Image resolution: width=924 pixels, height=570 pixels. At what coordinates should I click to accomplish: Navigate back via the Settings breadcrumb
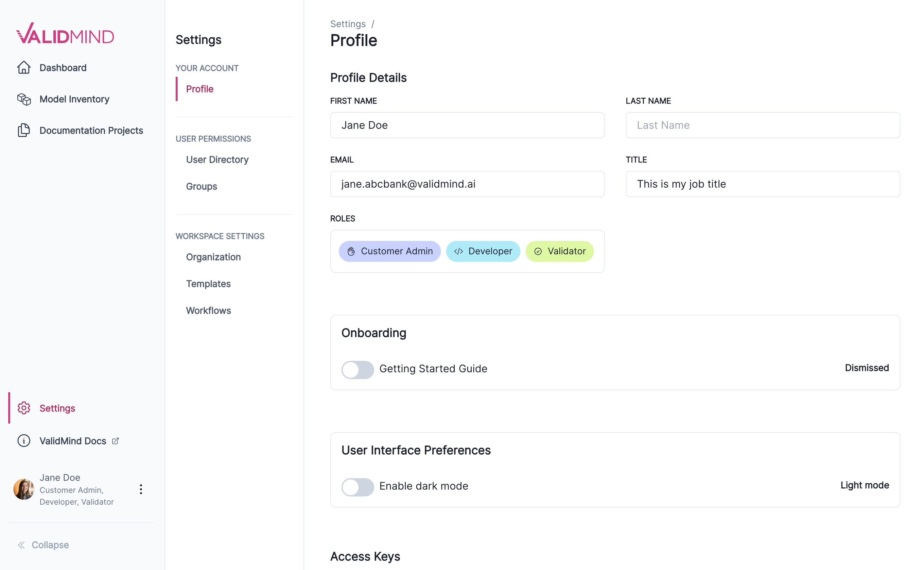(x=347, y=24)
